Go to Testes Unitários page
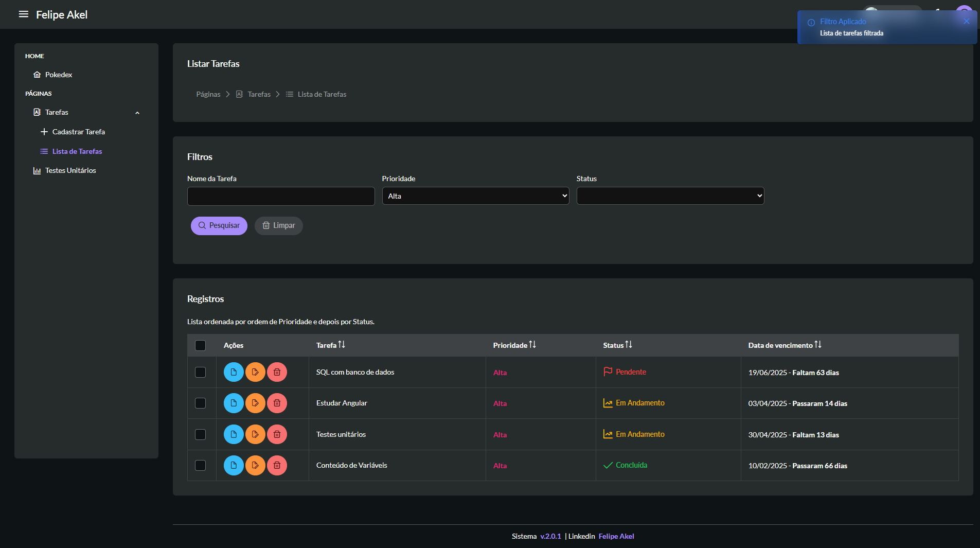The image size is (980, 548). (70, 170)
